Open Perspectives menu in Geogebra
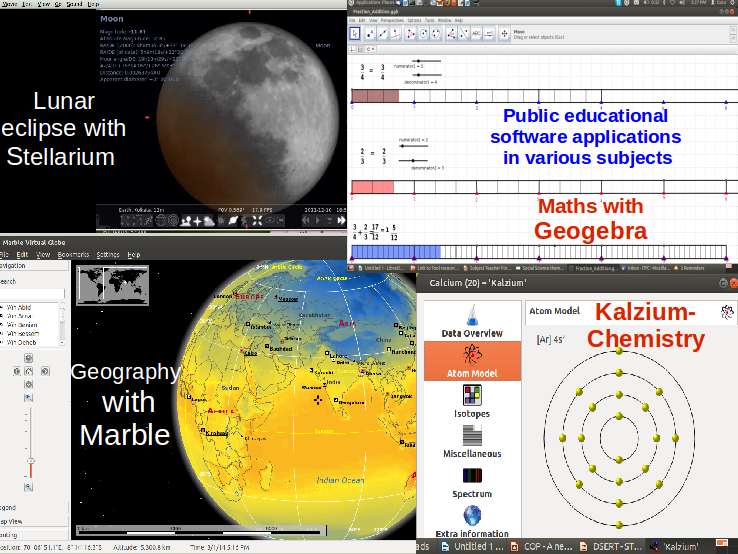 [x=393, y=20]
